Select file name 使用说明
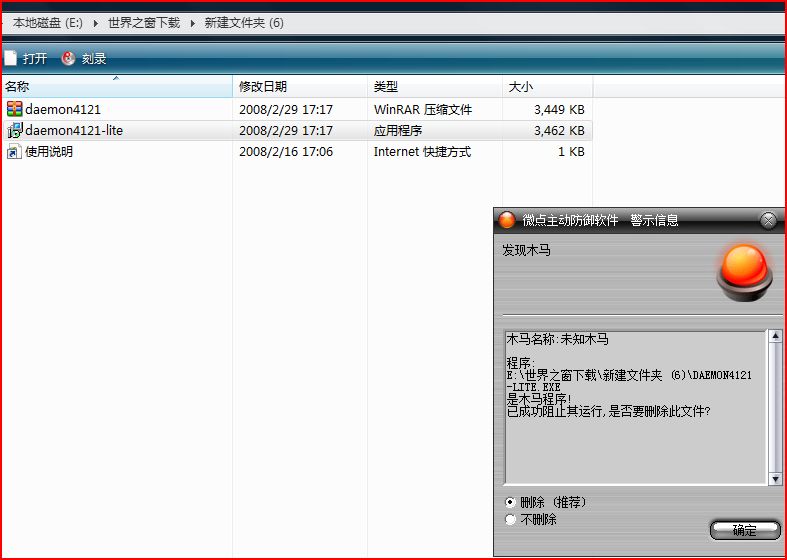The image size is (787, 560). 49,152
